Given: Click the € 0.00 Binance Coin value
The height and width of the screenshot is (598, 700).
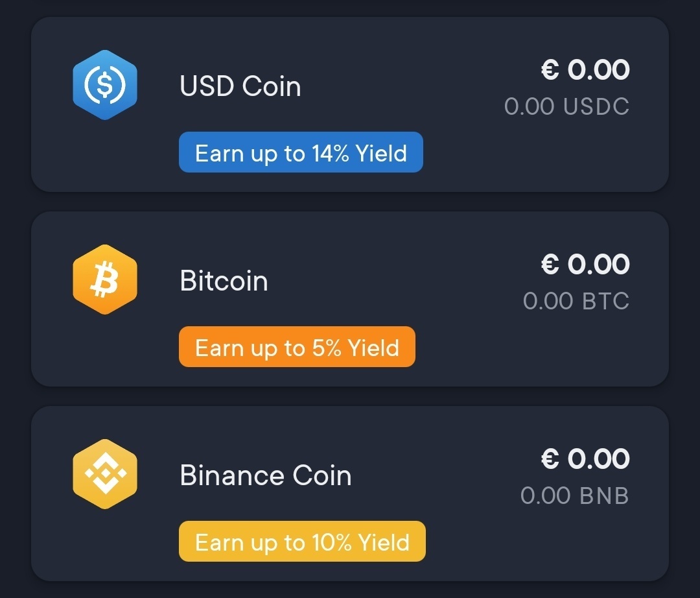Looking at the screenshot, I should click(x=585, y=459).
